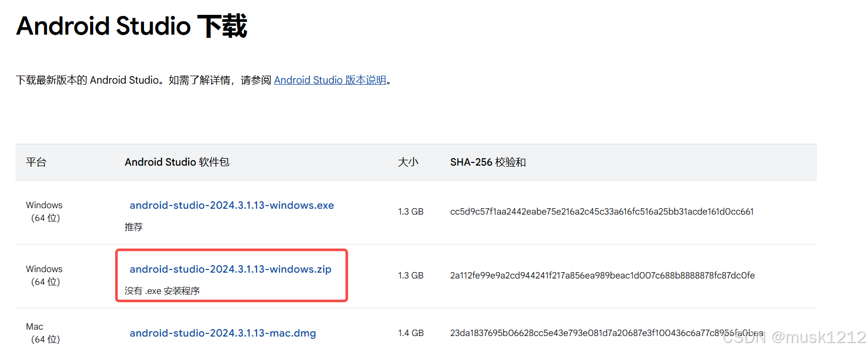
Task: Click the Windows (64 位) cell in the windows.exe row
Action: tap(44, 211)
